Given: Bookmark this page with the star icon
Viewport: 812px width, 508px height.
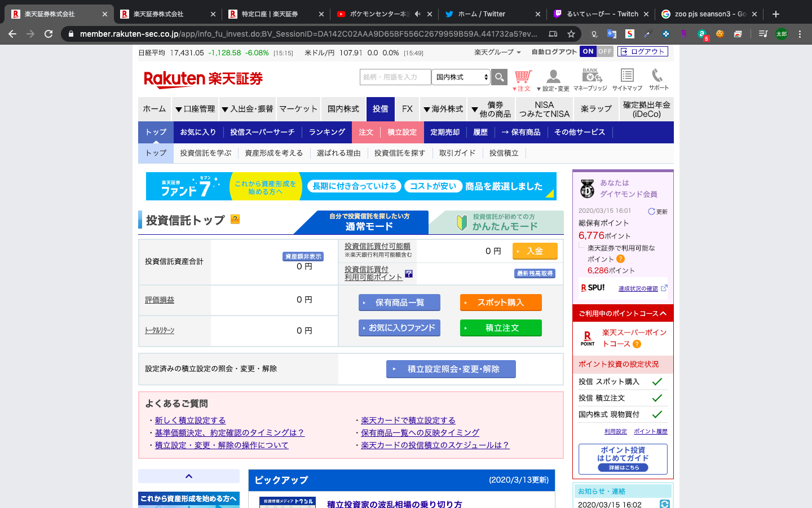Looking at the screenshot, I should click(571, 34).
